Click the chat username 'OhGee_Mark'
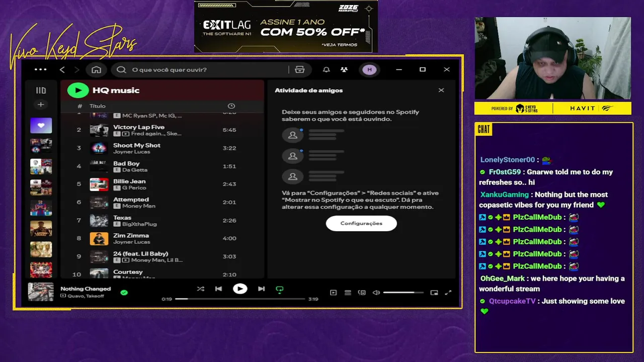This screenshot has height=362, width=644. tap(503, 279)
